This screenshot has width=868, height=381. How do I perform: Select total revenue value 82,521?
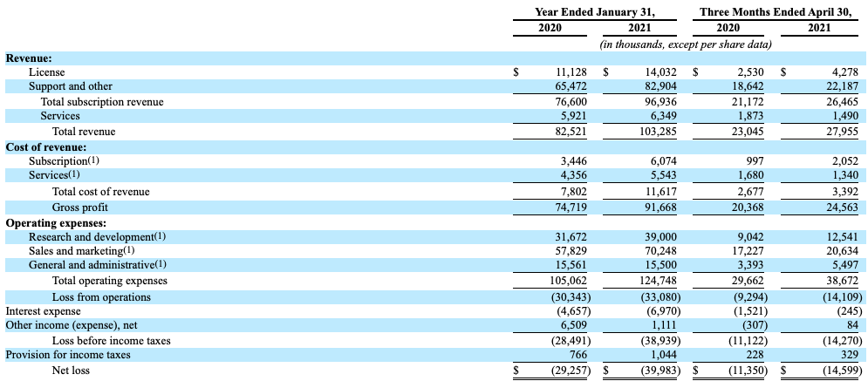coord(571,132)
